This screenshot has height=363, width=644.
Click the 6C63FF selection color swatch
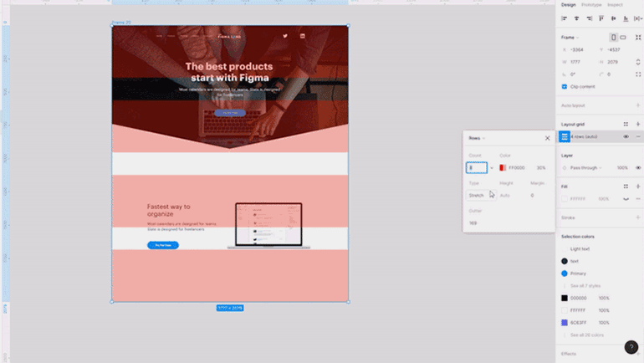[565, 323]
